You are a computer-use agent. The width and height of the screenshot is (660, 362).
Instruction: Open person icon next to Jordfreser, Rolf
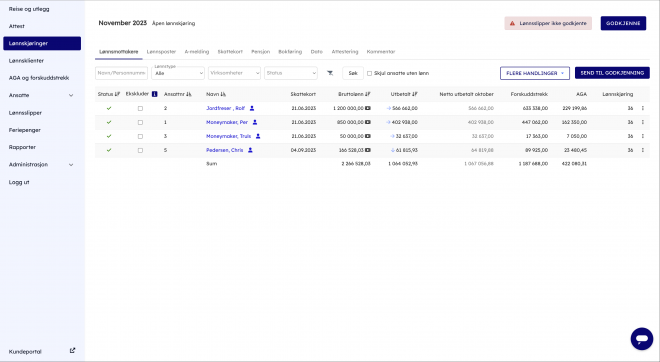[x=252, y=108]
